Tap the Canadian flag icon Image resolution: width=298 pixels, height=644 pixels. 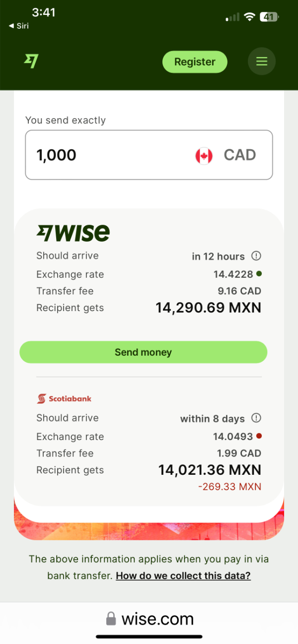point(204,155)
